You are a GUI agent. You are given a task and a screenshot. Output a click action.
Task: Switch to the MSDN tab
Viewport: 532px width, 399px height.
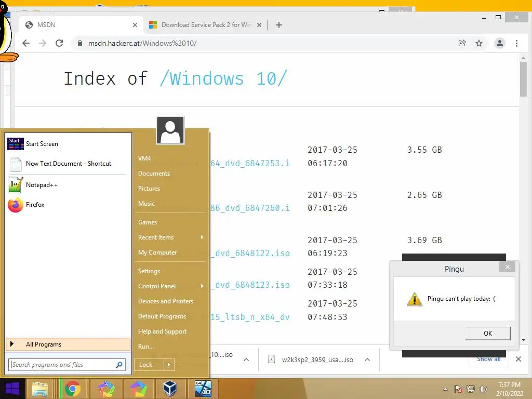tap(82, 25)
